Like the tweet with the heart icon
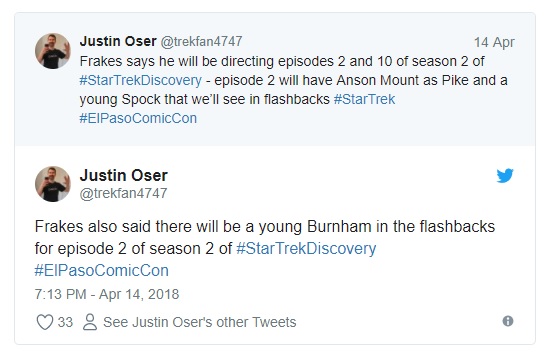549x360 pixels. click(45, 322)
